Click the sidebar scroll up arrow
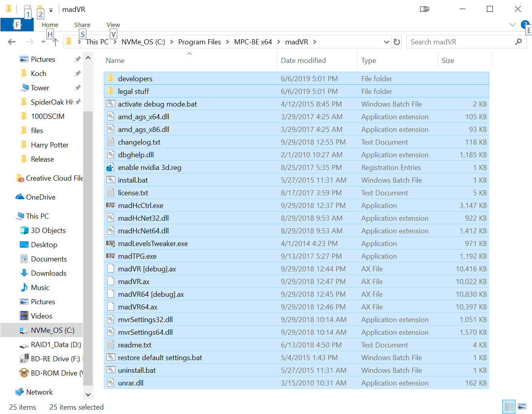 click(88, 58)
